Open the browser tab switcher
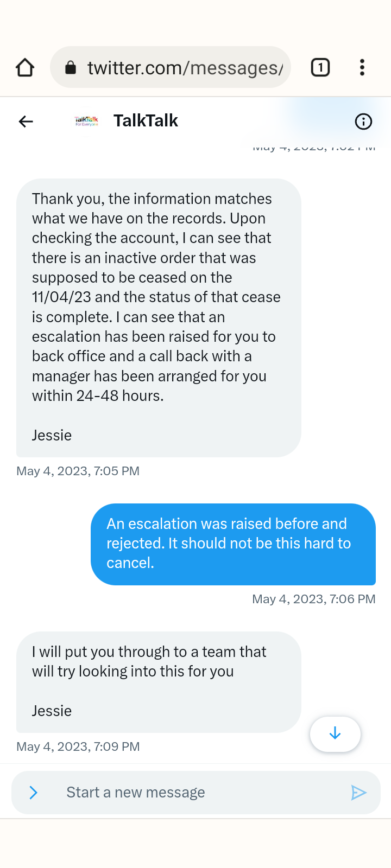Screen dimensions: 391x868 (320, 68)
